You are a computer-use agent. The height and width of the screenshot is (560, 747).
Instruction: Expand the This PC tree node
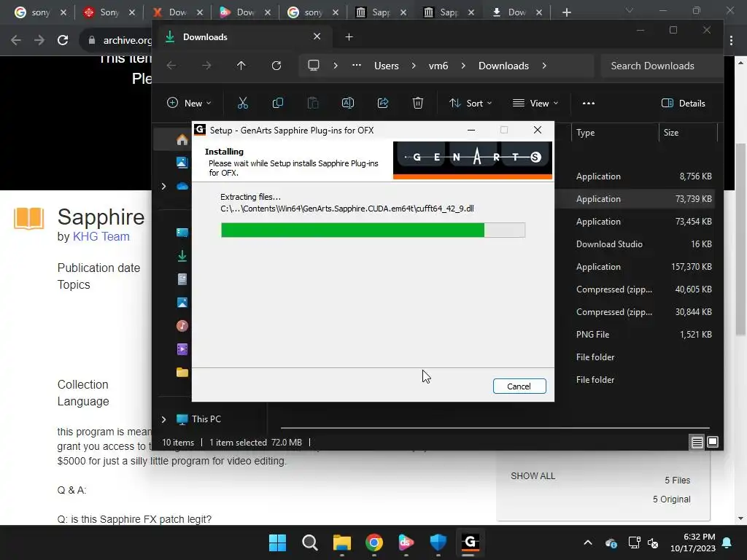pyautogui.click(x=163, y=419)
